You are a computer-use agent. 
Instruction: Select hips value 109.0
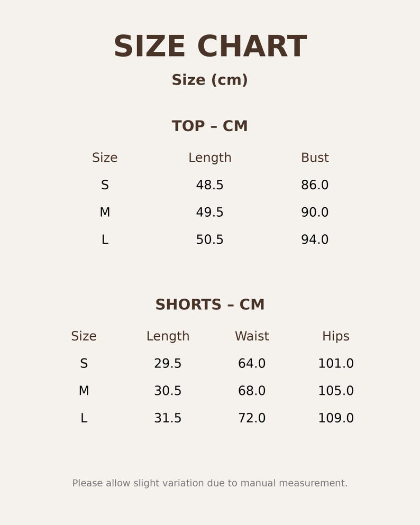(335, 418)
